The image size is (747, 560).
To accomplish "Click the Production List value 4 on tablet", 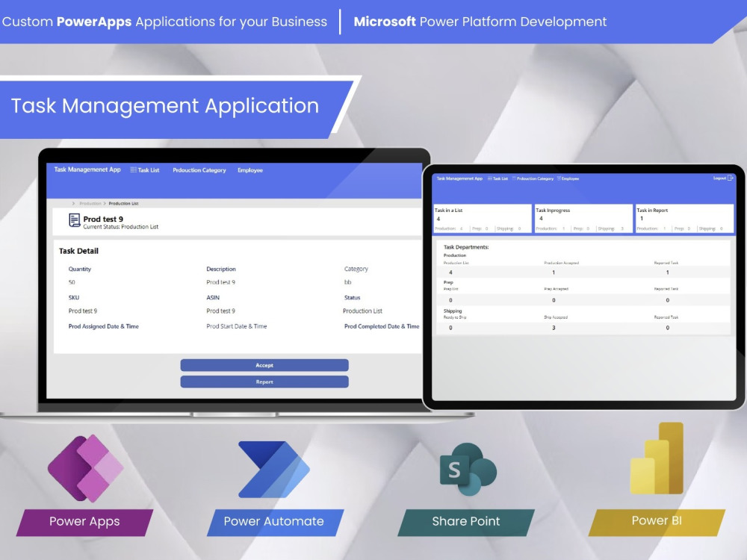I will [450, 273].
